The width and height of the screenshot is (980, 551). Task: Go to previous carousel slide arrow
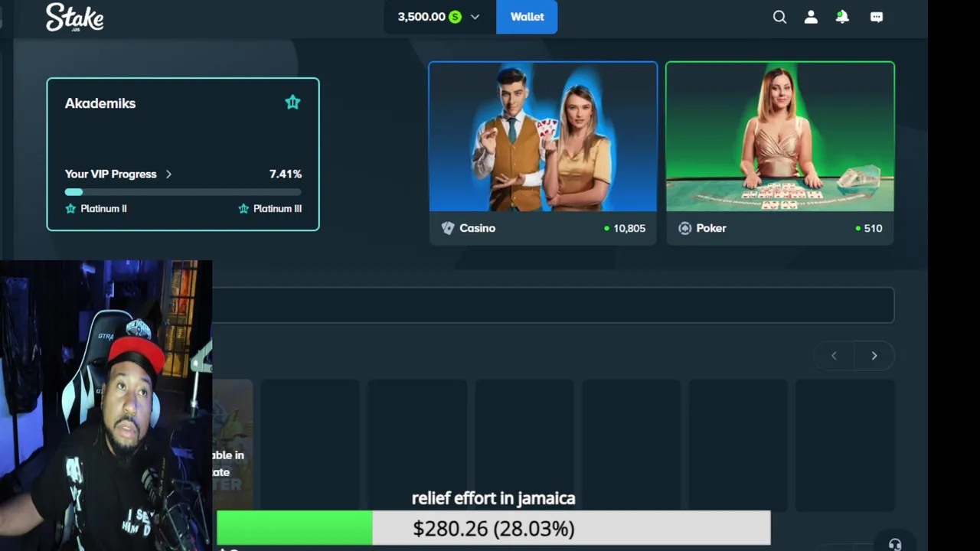click(x=834, y=355)
